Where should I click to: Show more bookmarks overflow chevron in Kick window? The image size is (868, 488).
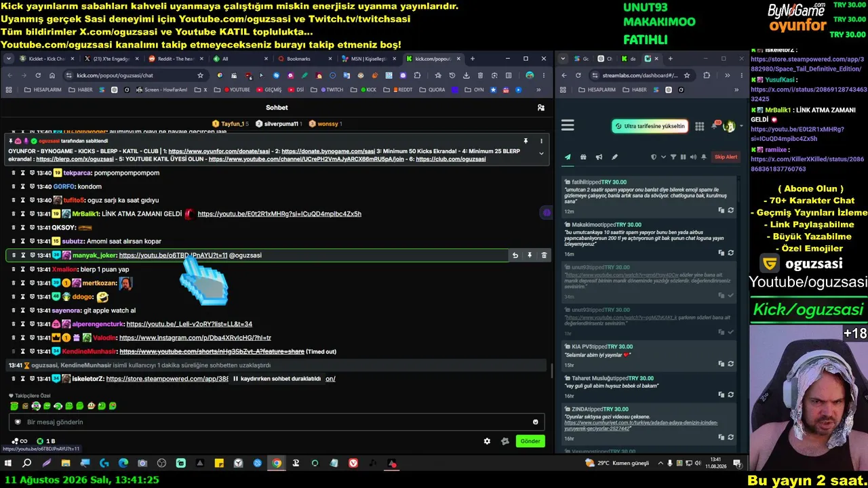540,89
